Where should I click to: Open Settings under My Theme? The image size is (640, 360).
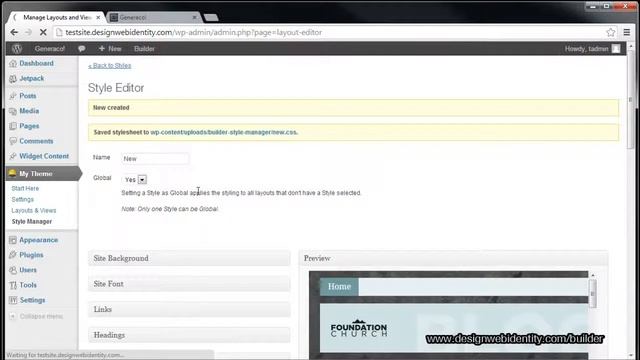(22, 200)
